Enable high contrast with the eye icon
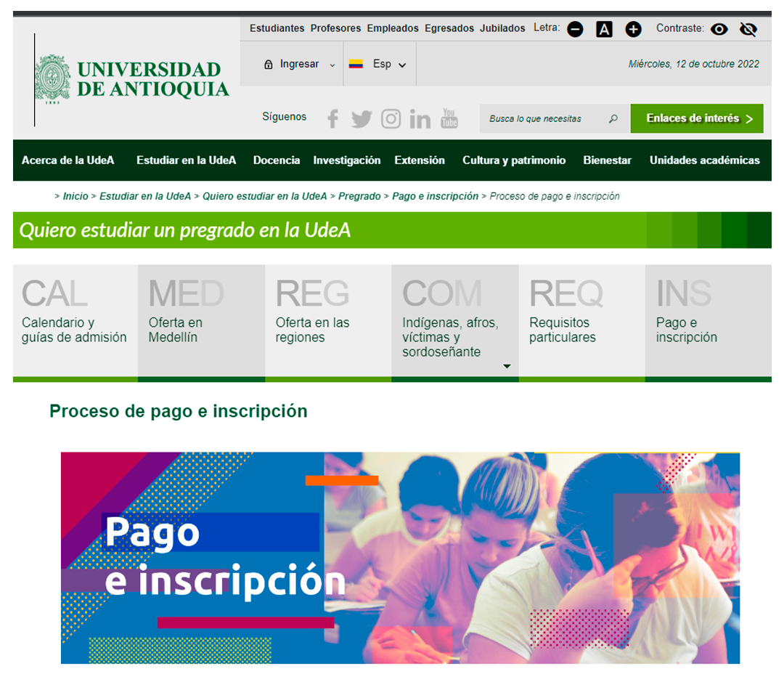784x682 pixels. coord(719,29)
